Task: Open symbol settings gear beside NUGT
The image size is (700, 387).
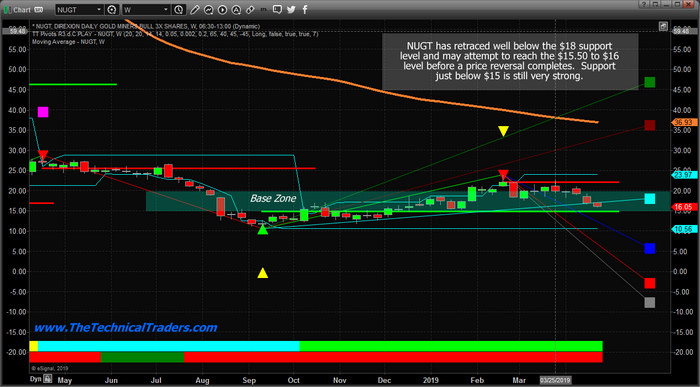Action: [111, 9]
